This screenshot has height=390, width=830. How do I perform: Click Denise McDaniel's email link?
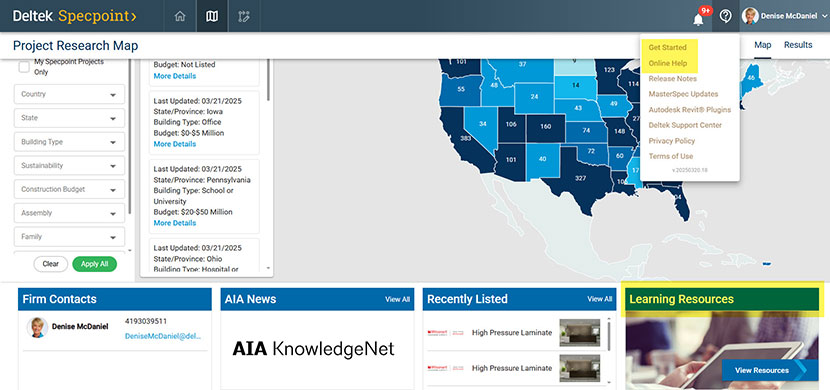coord(163,336)
